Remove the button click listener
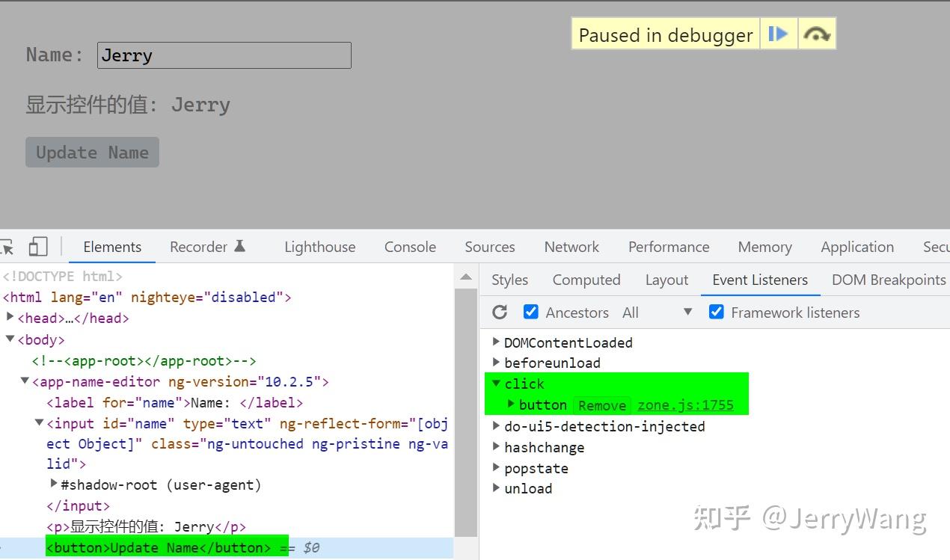This screenshot has width=950, height=560. click(601, 404)
